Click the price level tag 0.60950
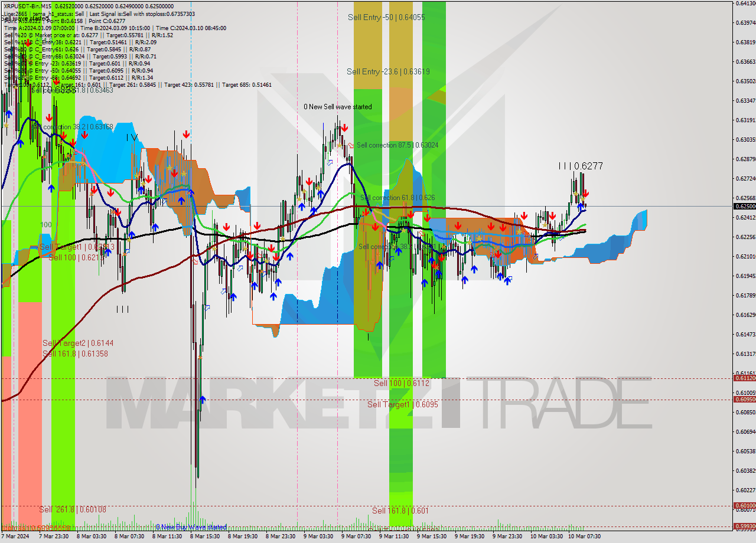Image resolution: width=756 pixels, height=543 pixels. [x=744, y=400]
